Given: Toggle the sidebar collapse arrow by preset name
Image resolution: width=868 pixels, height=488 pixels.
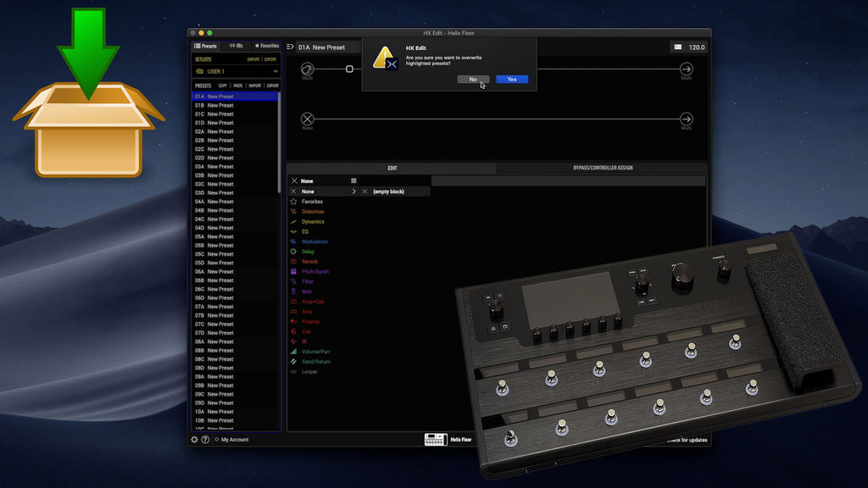Looking at the screenshot, I should pyautogui.click(x=290, y=47).
